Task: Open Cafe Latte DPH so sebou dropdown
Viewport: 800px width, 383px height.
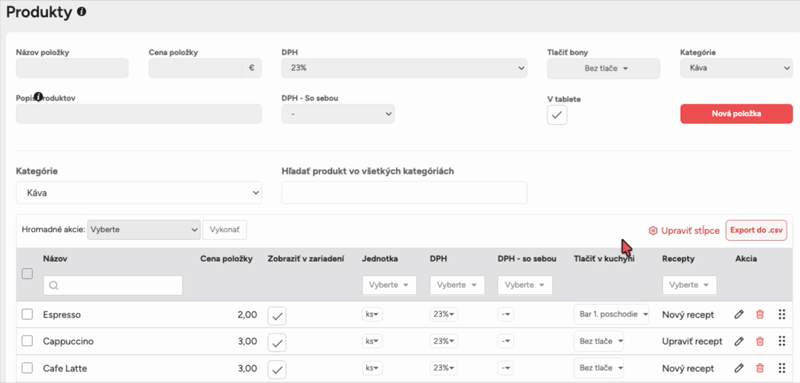Action: click(506, 368)
